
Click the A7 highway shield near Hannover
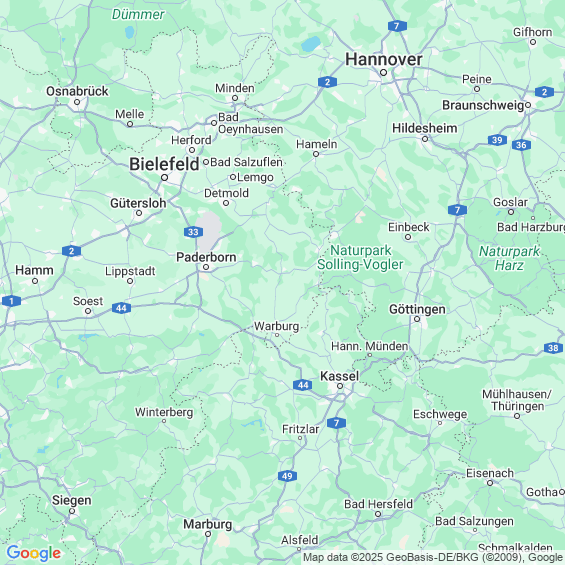(x=397, y=26)
